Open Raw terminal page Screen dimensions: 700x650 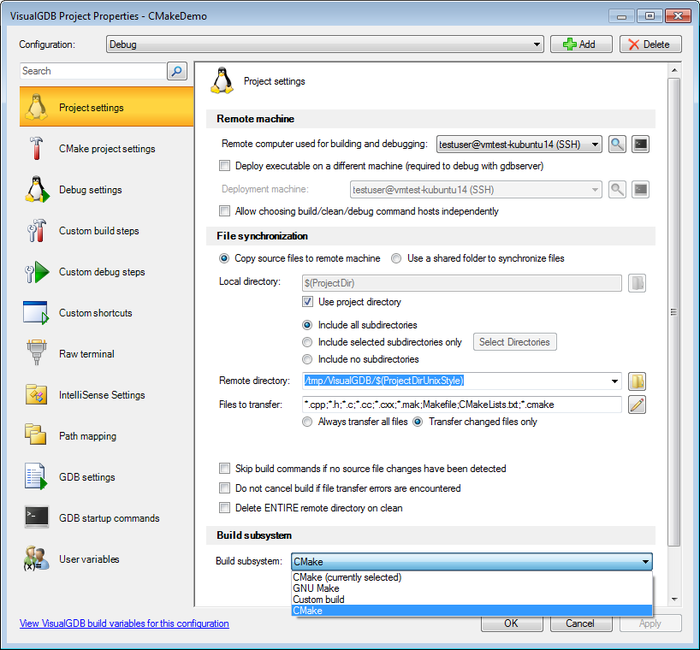(107, 354)
